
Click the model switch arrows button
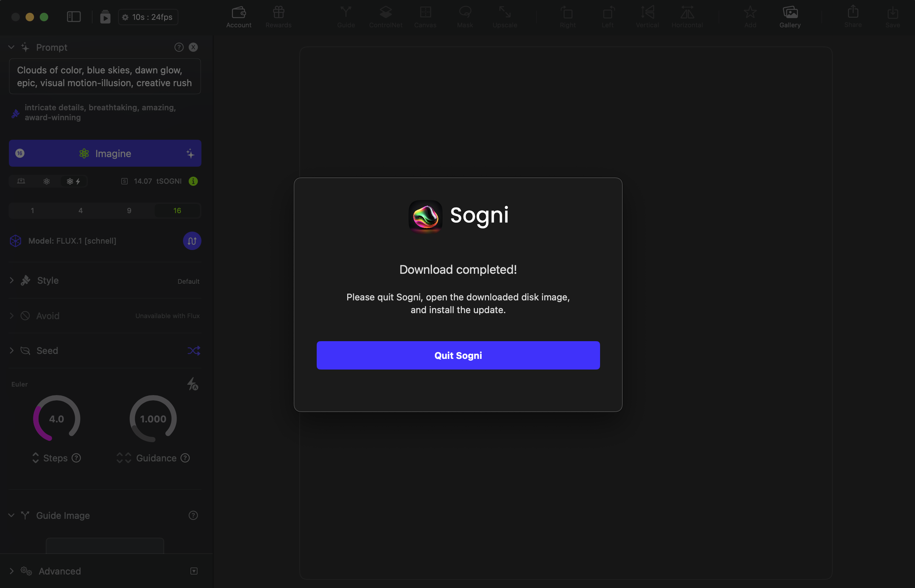click(192, 241)
